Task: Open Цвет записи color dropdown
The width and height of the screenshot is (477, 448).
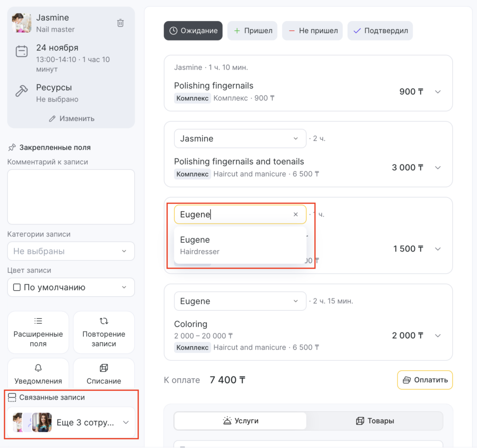Action: click(x=71, y=287)
